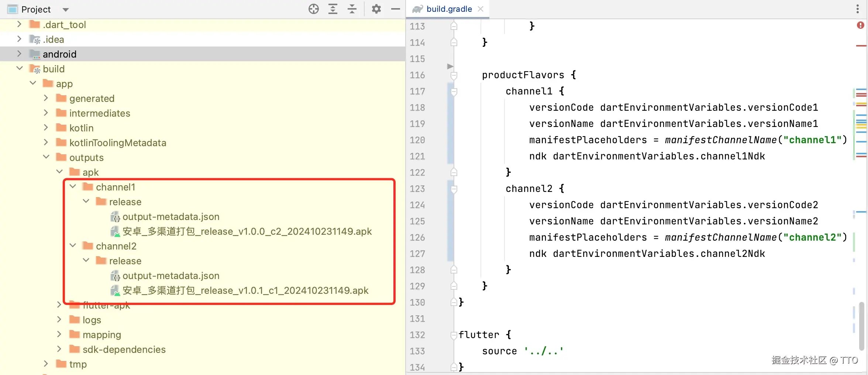
Task: Select output-metadata.json under channel2 release
Action: pos(171,276)
